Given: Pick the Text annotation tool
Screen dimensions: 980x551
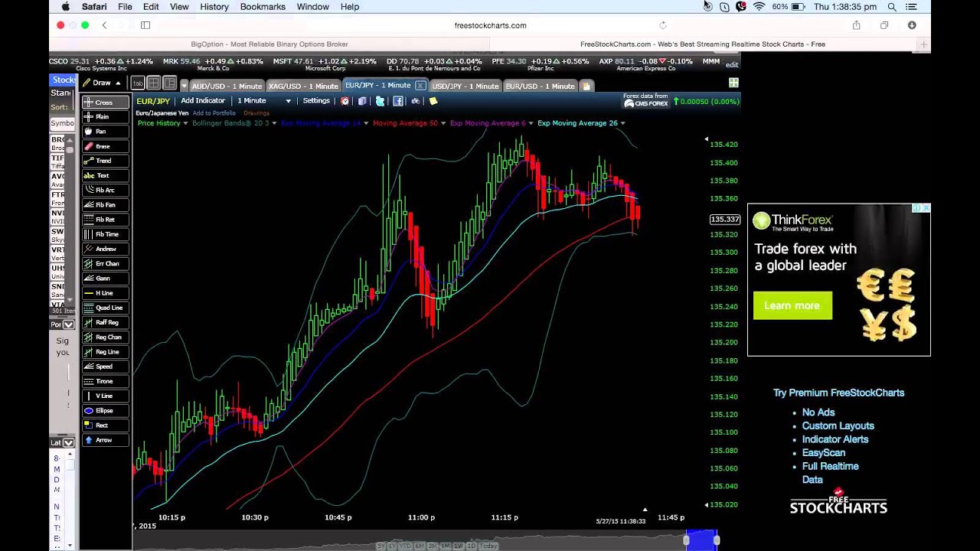Looking at the screenshot, I should tap(105, 175).
